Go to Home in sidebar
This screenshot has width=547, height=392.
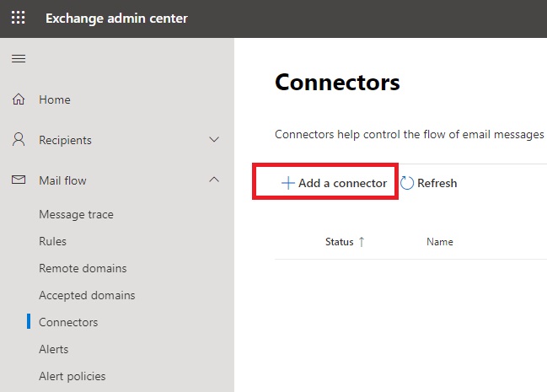pos(55,99)
